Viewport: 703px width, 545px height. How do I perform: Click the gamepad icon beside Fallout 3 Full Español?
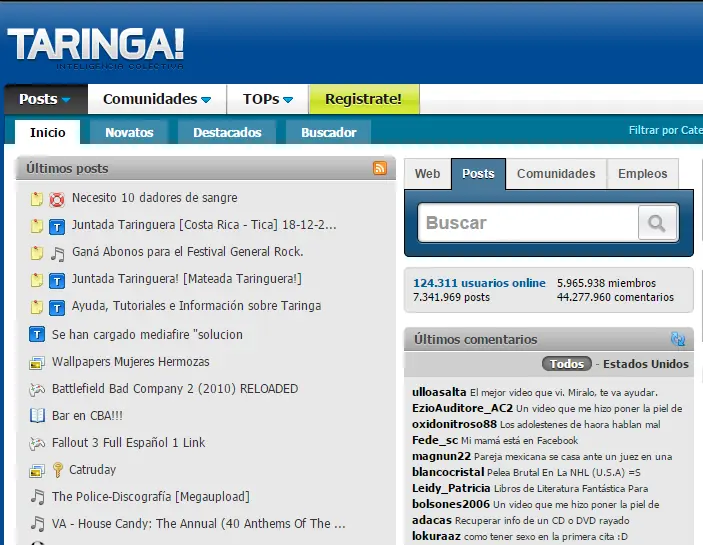coord(37,443)
